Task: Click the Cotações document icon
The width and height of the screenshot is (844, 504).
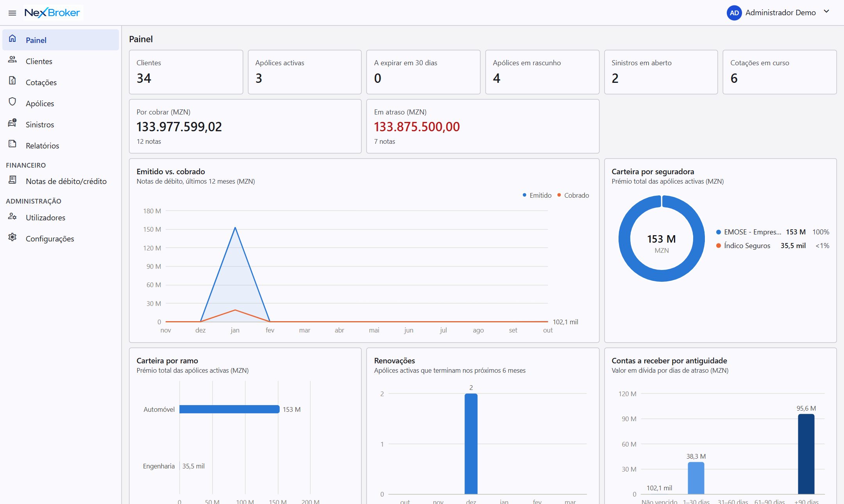Action: 13,80
